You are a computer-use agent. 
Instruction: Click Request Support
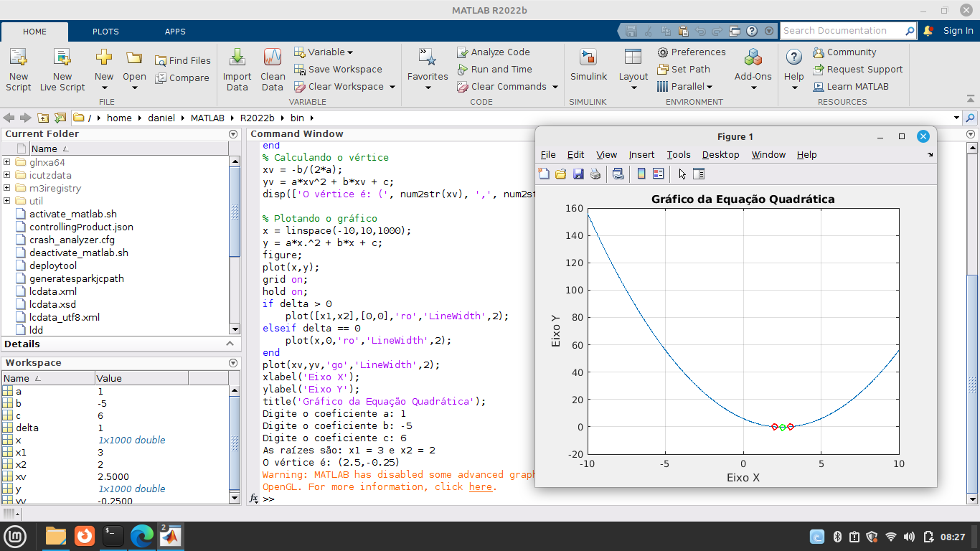(858, 69)
